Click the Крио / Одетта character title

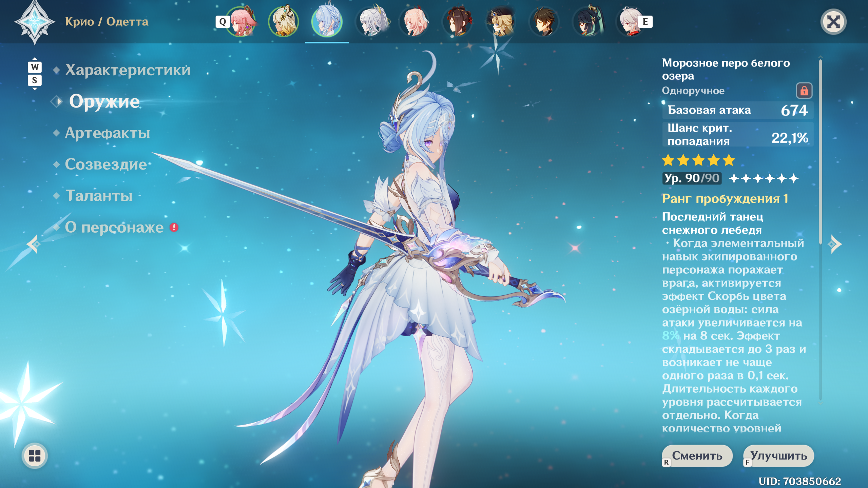pyautogui.click(x=107, y=22)
